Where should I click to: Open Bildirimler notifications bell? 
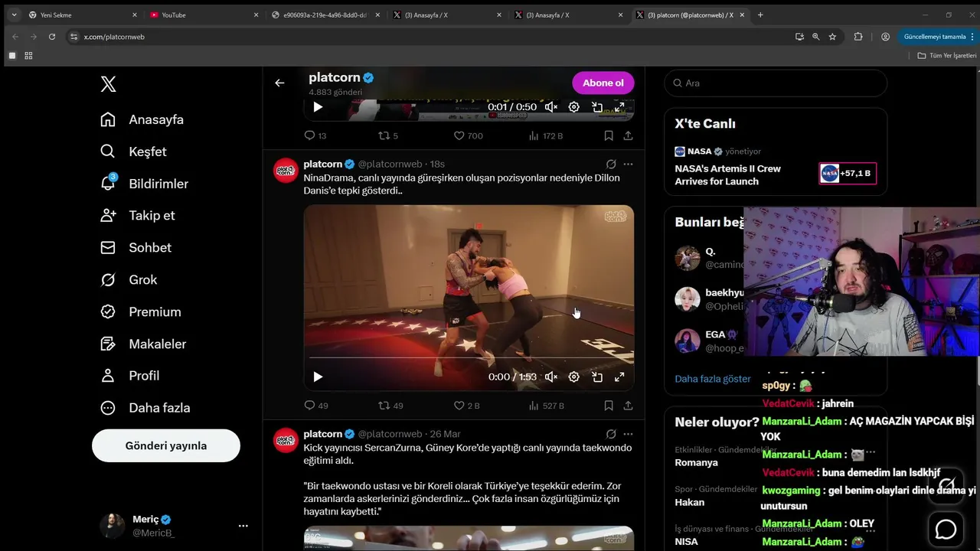click(x=108, y=184)
